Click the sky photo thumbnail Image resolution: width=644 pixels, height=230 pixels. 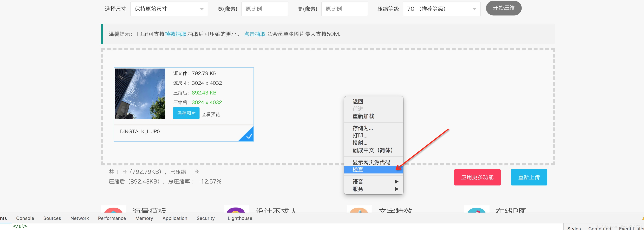point(140,94)
